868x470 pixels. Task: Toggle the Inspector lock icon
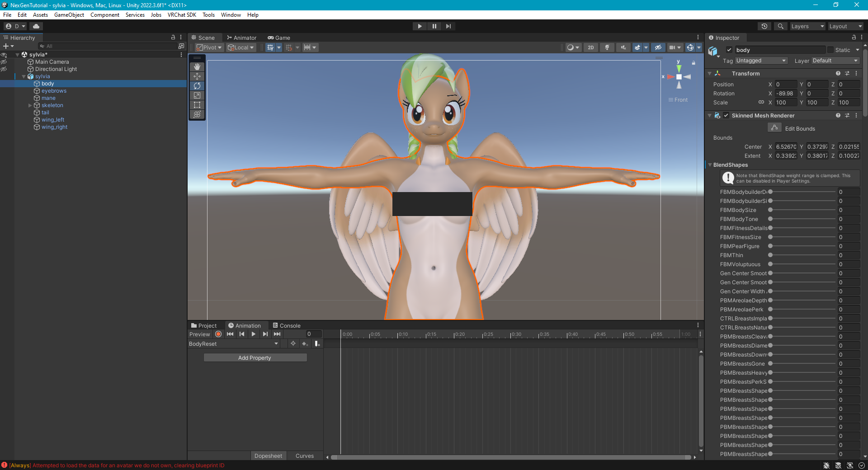pos(854,38)
